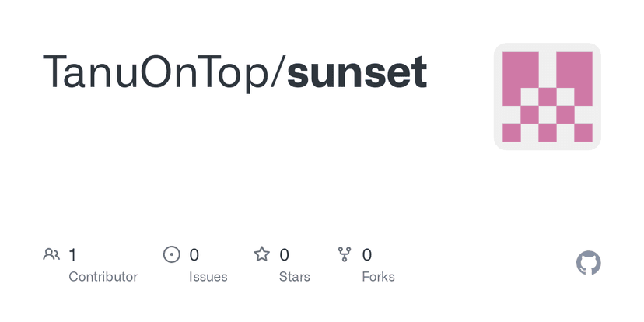Click the contributor count number 1
Viewport: 644px width, 322px height.
pyautogui.click(x=72, y=254)
